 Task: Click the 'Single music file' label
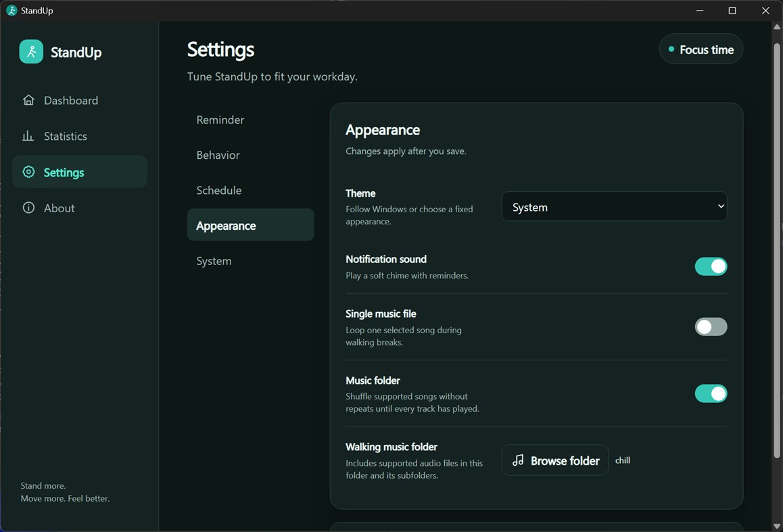click(x=381, y=314)
